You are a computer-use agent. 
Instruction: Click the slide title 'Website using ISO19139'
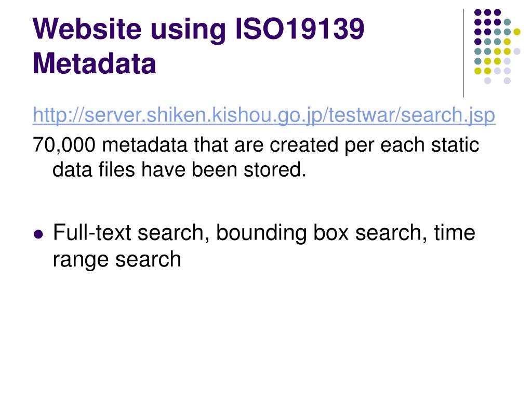198,29
